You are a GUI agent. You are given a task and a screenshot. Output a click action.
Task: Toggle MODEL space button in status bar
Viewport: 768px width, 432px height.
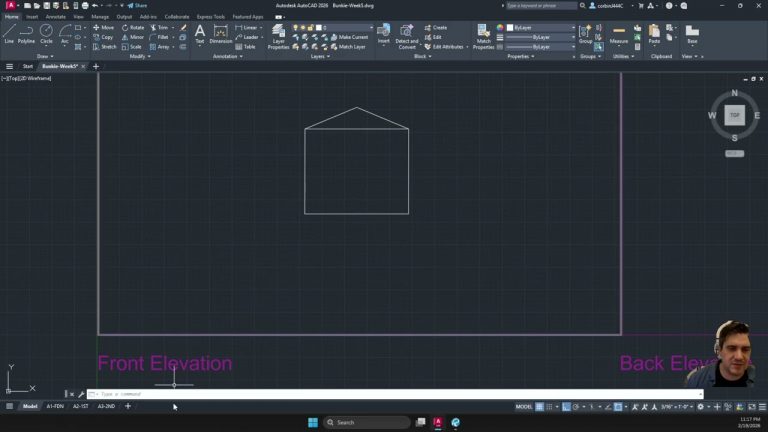click(x=524, y=407)
